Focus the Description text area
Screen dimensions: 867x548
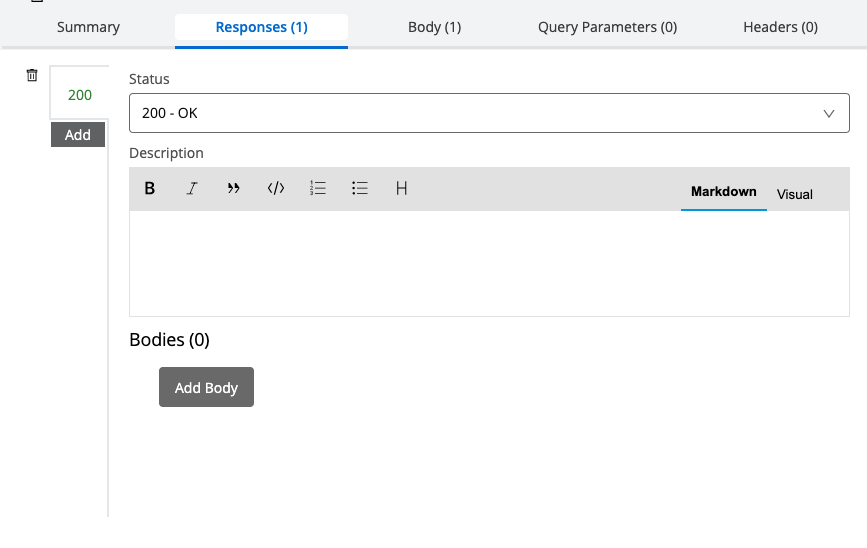(489, 263)
